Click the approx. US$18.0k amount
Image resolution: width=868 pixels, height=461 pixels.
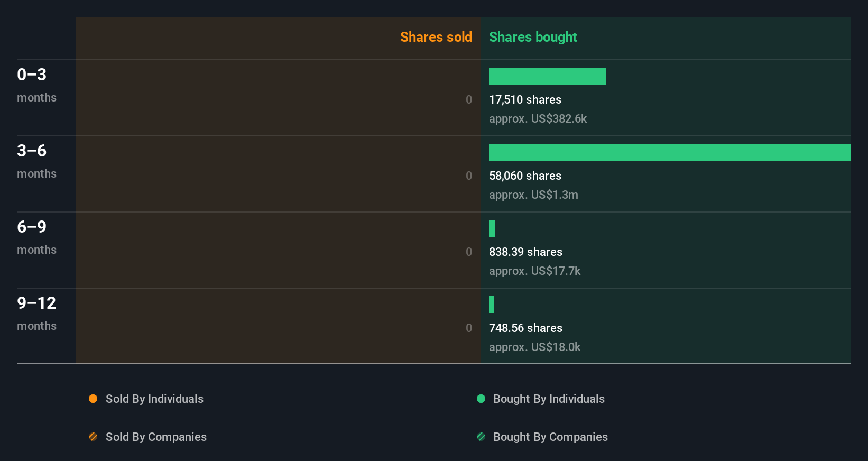pyautogui.click(x=534, y=347)
